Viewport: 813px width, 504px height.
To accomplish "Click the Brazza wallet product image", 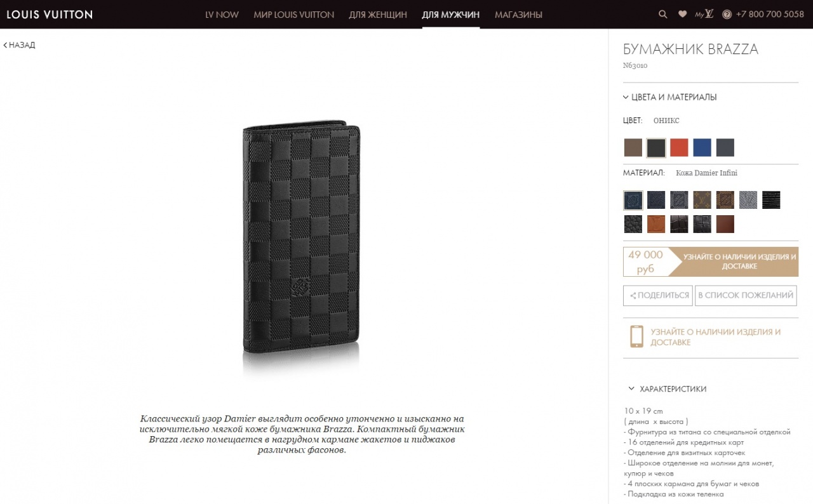I will click(303, 237).
